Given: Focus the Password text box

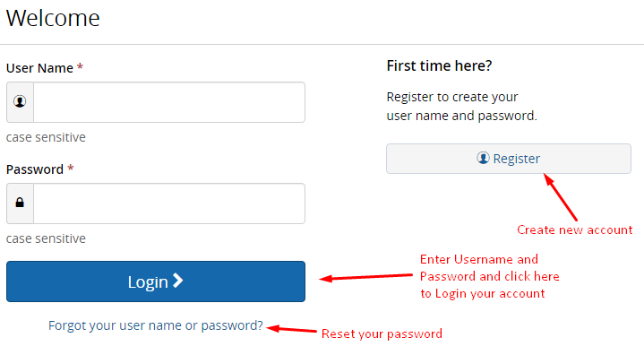Looking at the screenshot, I should pyautogui.click(x=169, y=203).
